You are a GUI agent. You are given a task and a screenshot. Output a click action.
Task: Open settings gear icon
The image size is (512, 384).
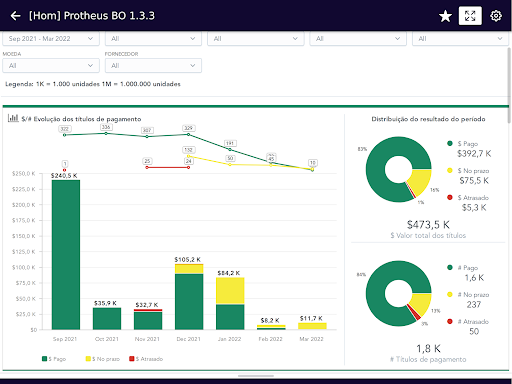[x=496, y=16]
